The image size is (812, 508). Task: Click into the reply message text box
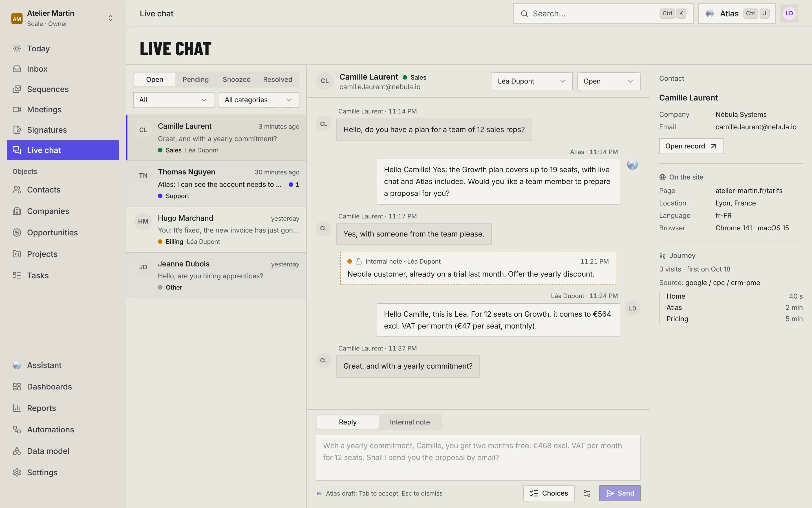tap(478, 457)
